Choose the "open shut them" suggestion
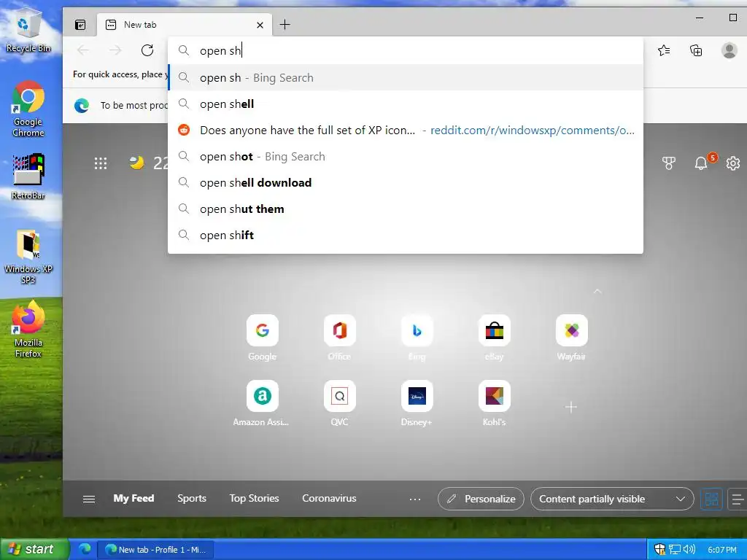Image resolution: width=747 pixels, height=560 pixels. (x=406, y=209)
